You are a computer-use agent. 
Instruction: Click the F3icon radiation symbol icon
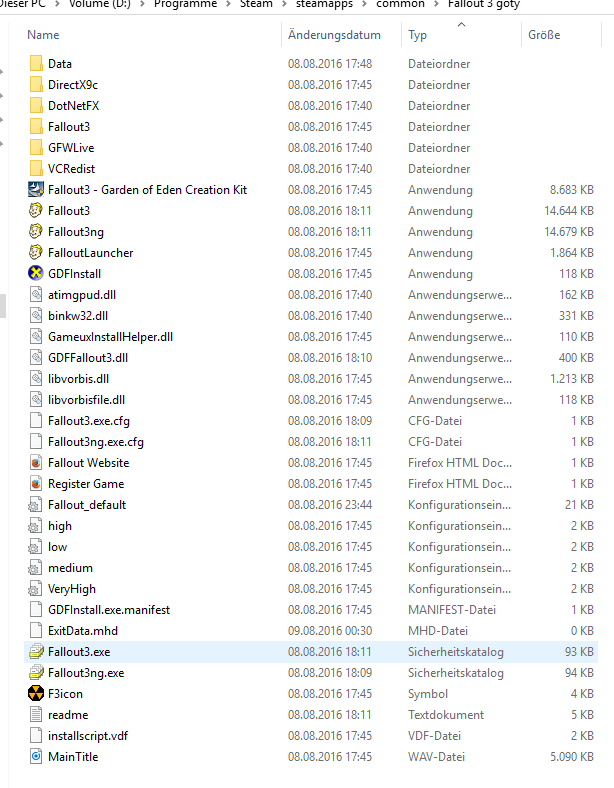tap(36, 694)
